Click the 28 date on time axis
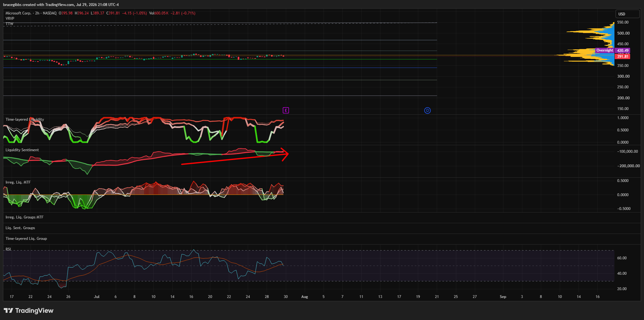The height and width of the screenshot is (320, 644). pyautogui.click(x=267, y=297)
